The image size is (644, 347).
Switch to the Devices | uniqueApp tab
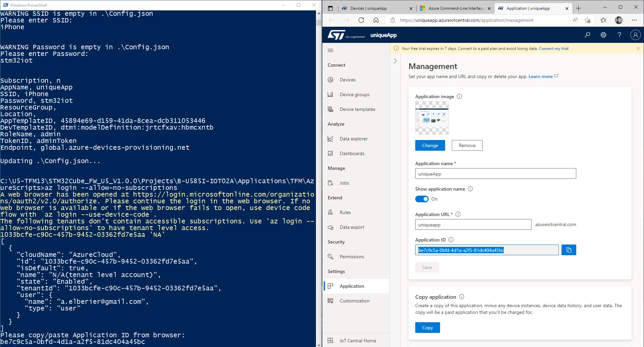377,8
